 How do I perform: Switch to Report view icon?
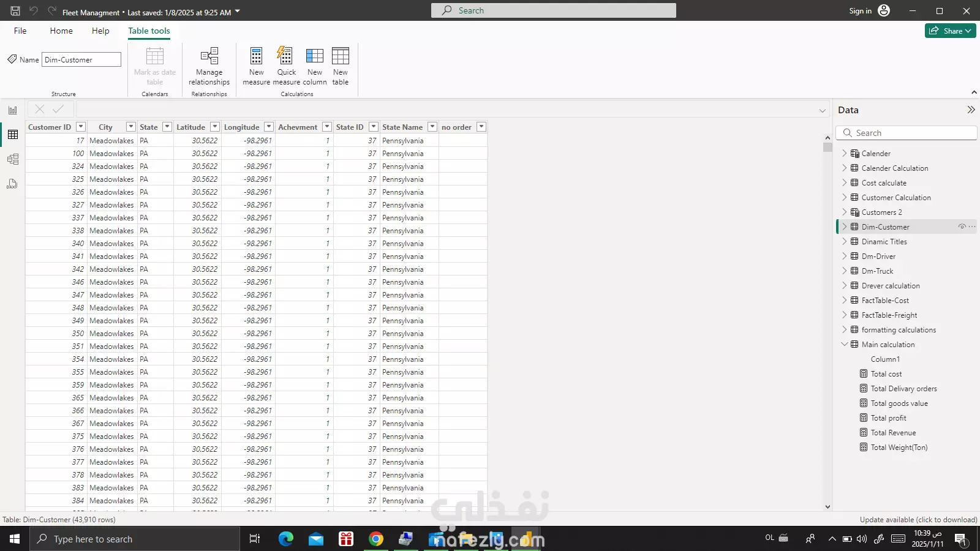[13, 110]
